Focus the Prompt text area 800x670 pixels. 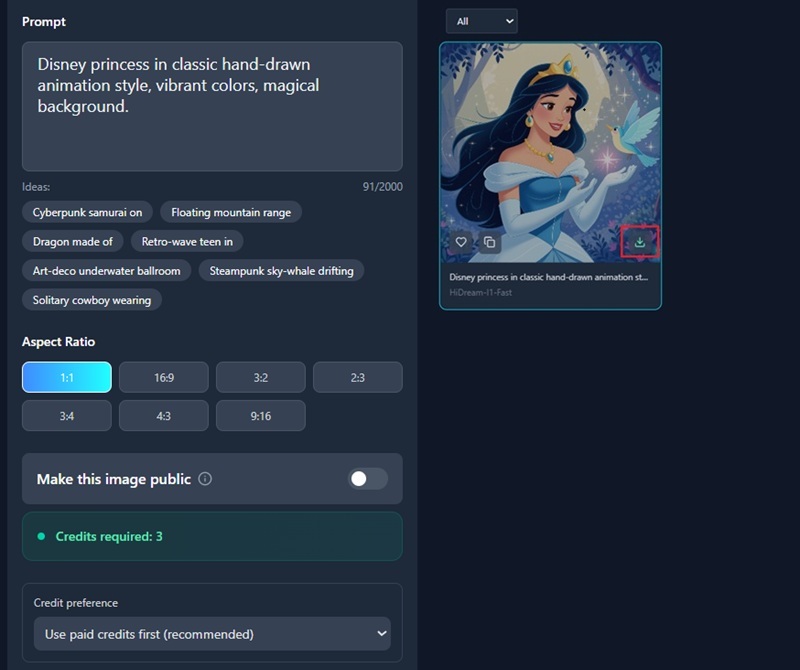coord(212,106)
